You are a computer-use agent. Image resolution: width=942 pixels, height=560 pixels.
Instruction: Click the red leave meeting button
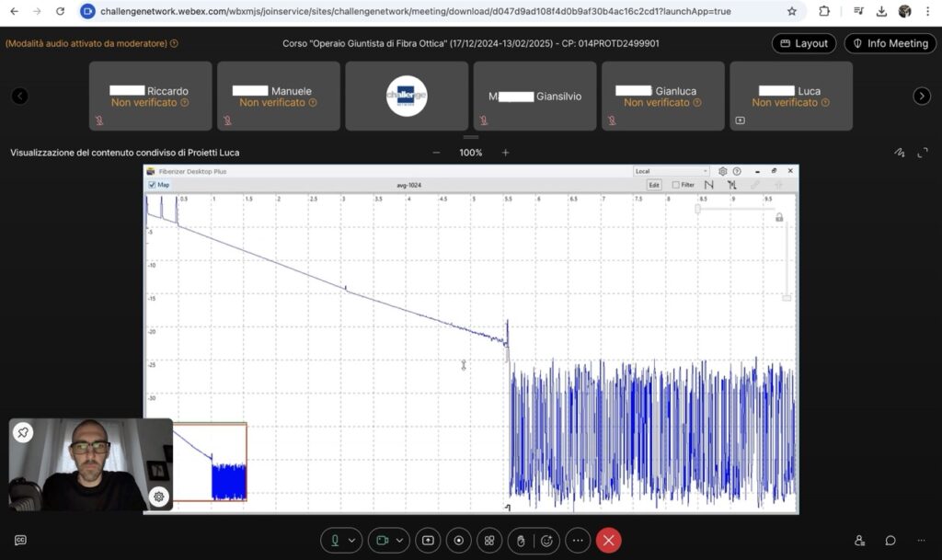(608, 541)
